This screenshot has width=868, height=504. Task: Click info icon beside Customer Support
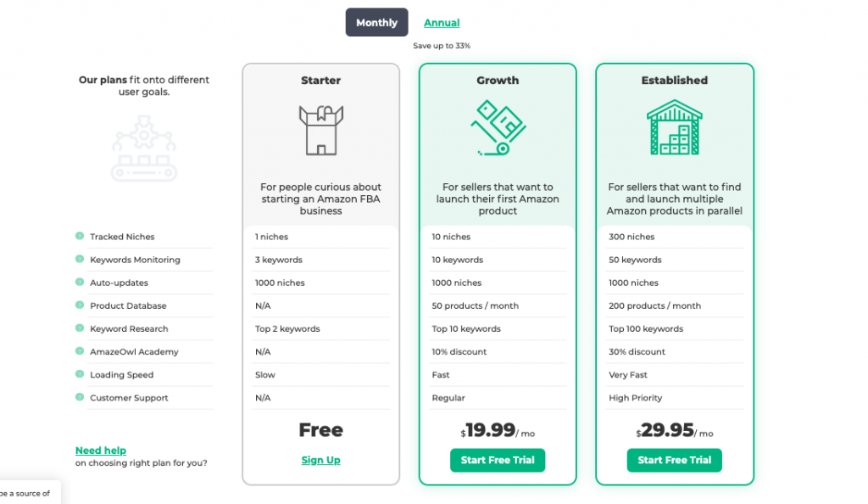(x=80, y=397)
